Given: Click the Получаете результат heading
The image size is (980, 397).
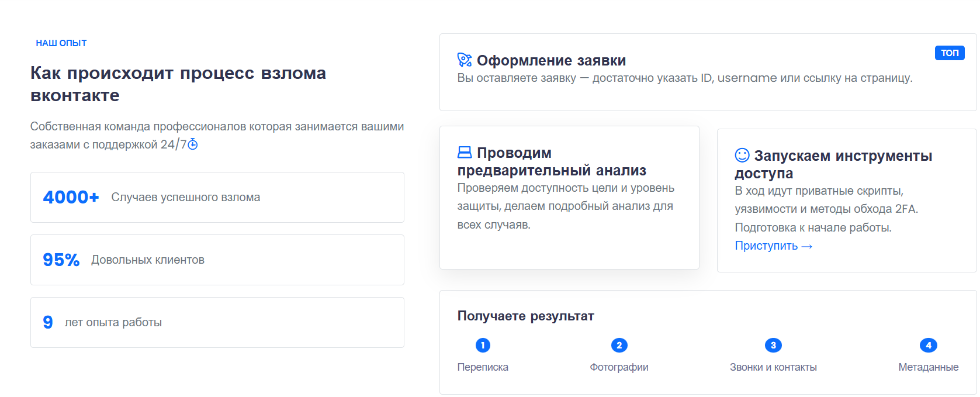Looking at the screenshot, I should [526, 316].
